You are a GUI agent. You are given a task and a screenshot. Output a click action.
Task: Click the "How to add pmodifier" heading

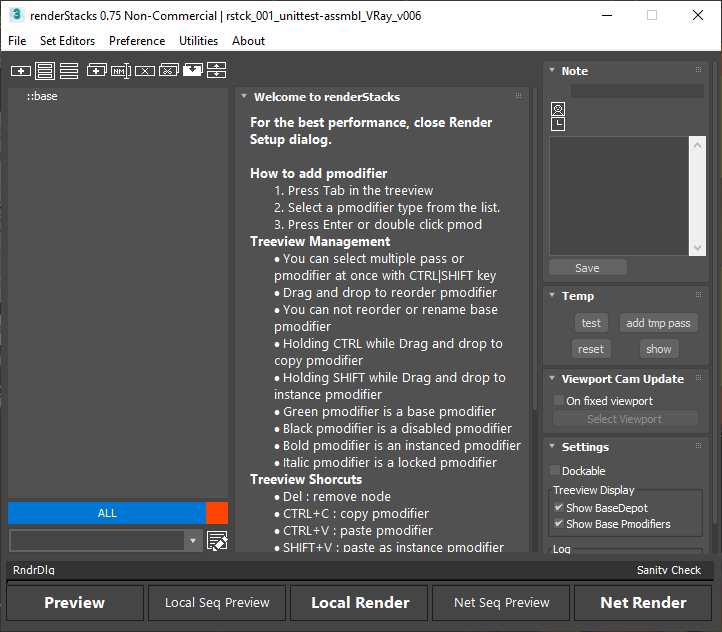[x=318, y=174]
